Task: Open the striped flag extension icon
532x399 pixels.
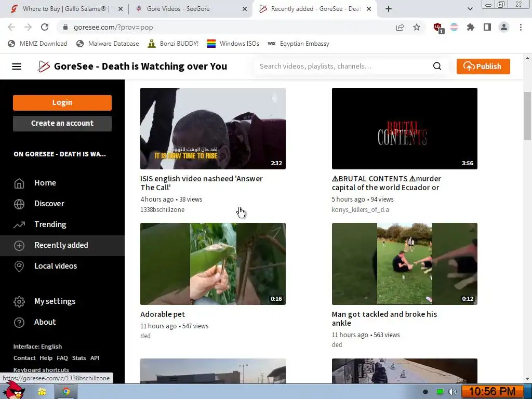Action: coord(454,27)
